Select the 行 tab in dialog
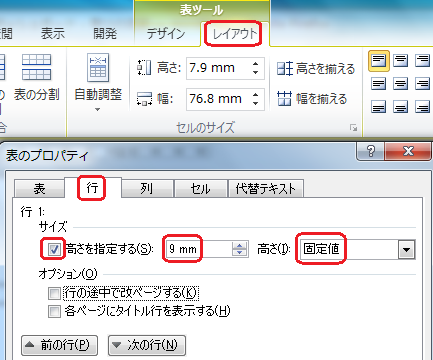Viewport: 433px width, 360px height. [92, 187]
